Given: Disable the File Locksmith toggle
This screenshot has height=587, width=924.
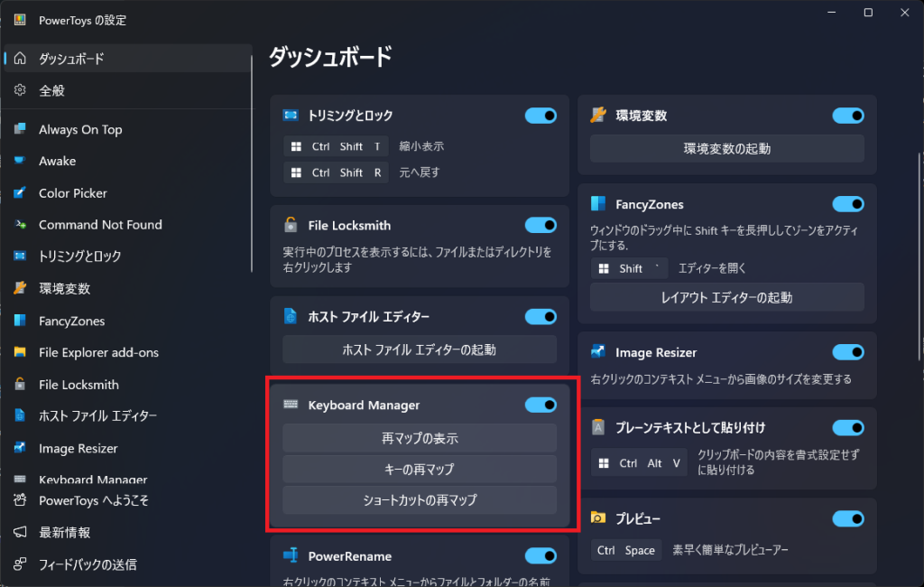Looking at the screenshot, I should pyautogui.click(x=541, y=226).
